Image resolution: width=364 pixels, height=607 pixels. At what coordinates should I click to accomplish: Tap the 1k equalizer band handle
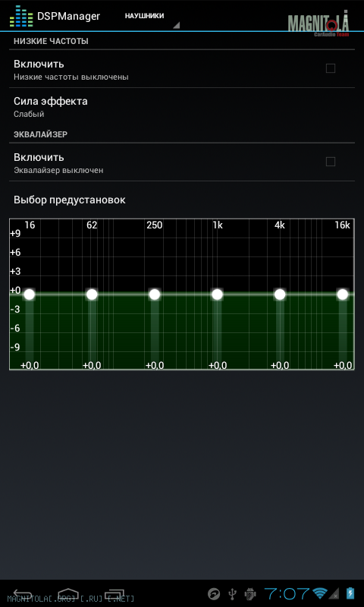click(x=218, y=294)
